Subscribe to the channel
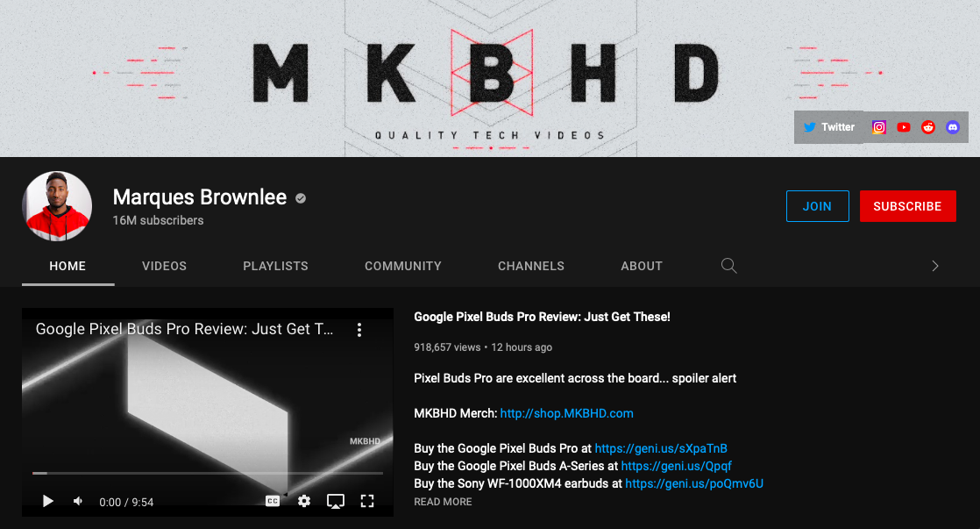980x529 pixels. coord(907,205)
